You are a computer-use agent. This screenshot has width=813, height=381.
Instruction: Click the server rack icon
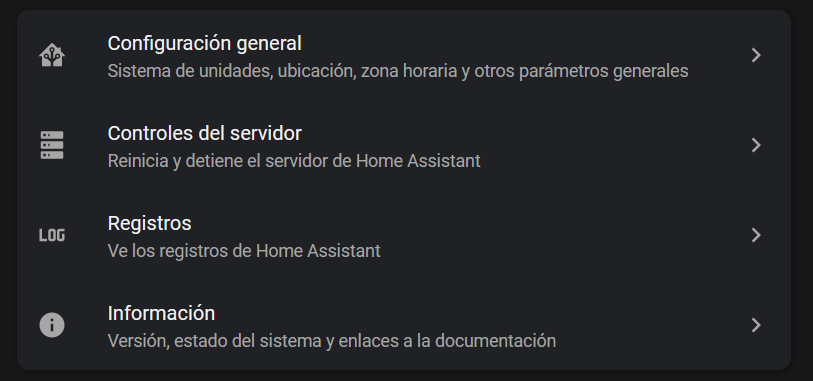(52, 145)
